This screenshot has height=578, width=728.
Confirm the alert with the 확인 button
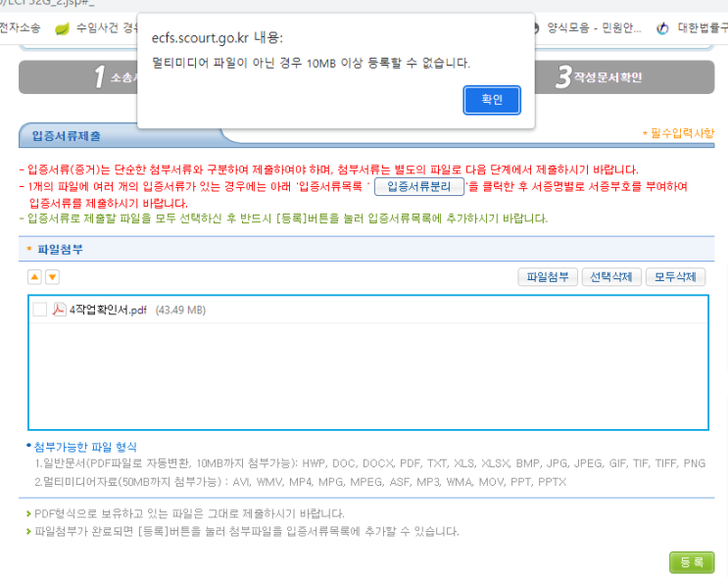(x=492, y=100)
